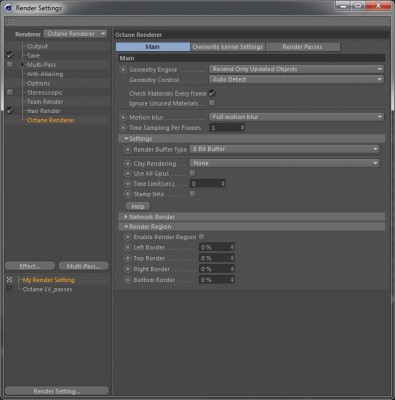
Task: Toggle the Save checkbox in the left list
Action: [10, 55]
